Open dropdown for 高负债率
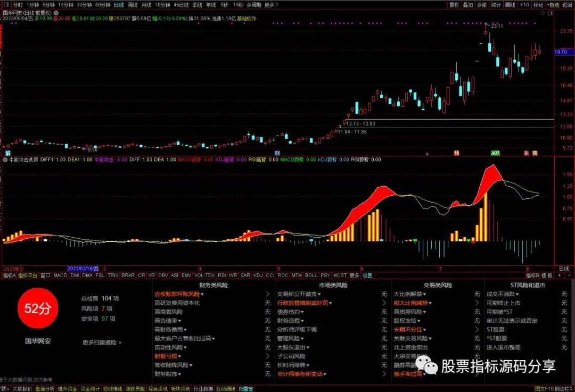Screen dimensions: 575x392 click(x=179, y=321)
